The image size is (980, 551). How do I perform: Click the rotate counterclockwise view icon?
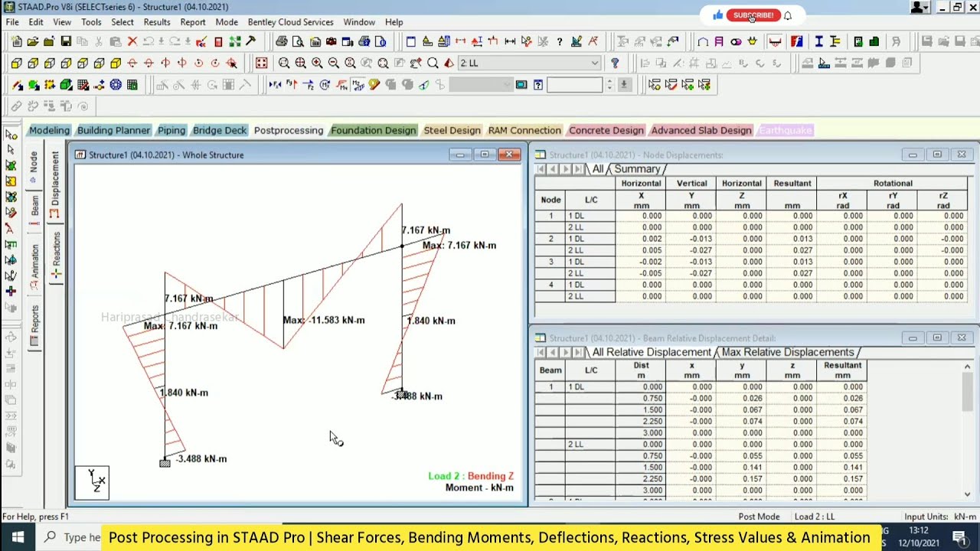(198, 63)
